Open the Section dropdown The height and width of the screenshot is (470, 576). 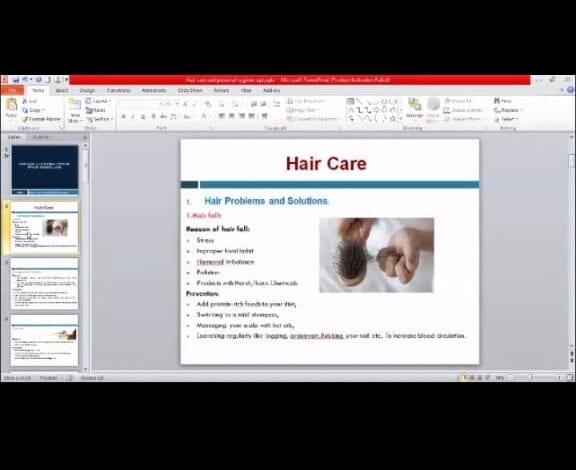pos(99,119)
